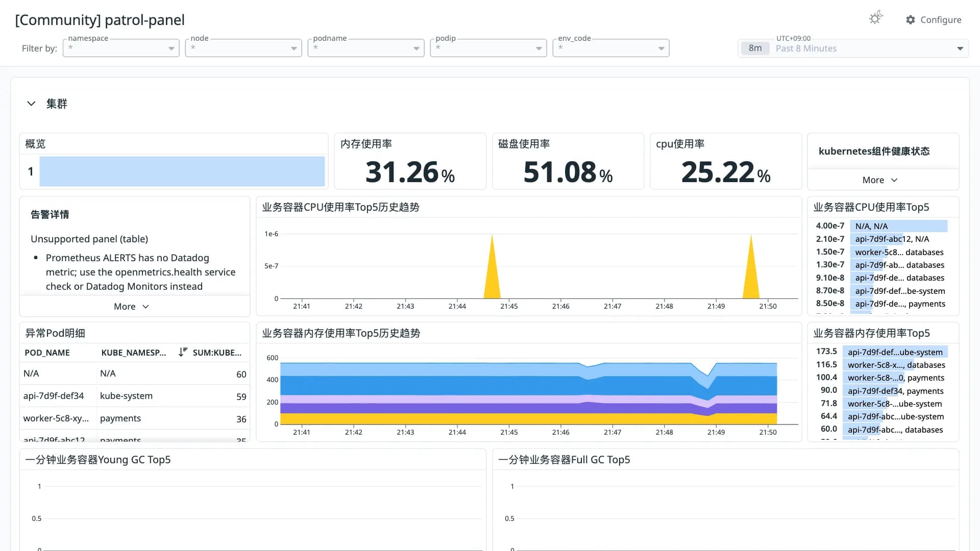Open the env_code filter dropdown
This screenshot has height=551, width=980.
(x=611, y=48)
